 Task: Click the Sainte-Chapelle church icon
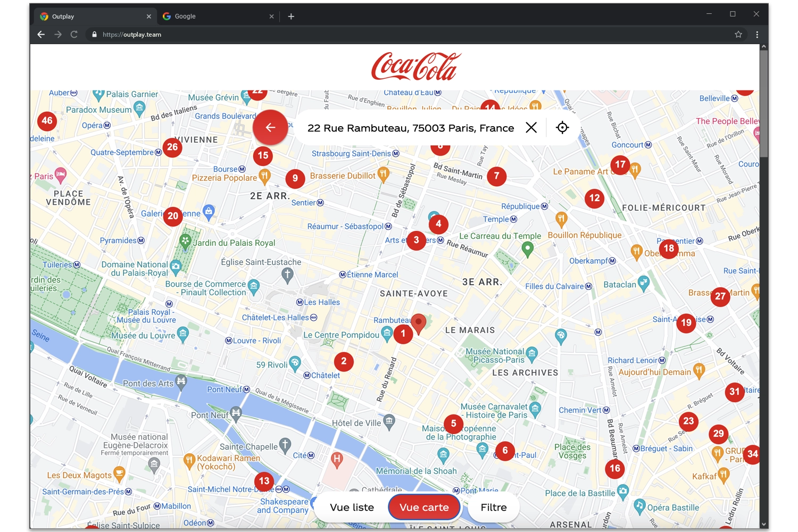coord(285,445)
